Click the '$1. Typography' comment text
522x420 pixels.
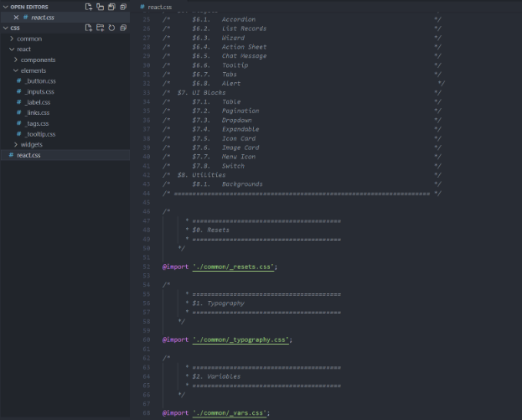click(x=219, y=303)
